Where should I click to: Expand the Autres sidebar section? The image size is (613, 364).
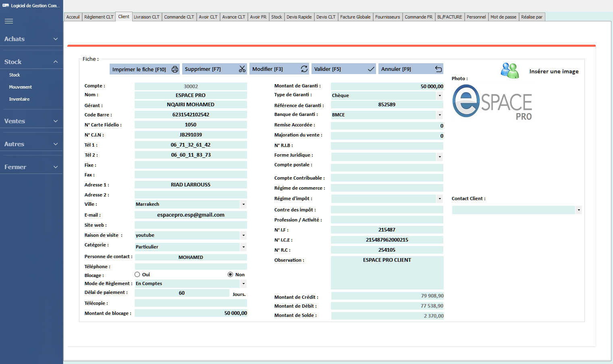(x=31, y=144)
